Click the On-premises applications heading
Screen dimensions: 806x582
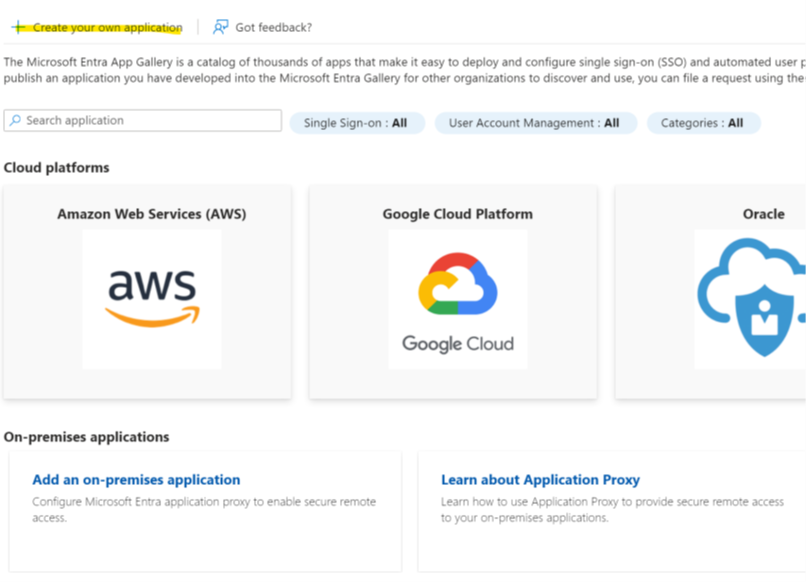coord(86,437)
